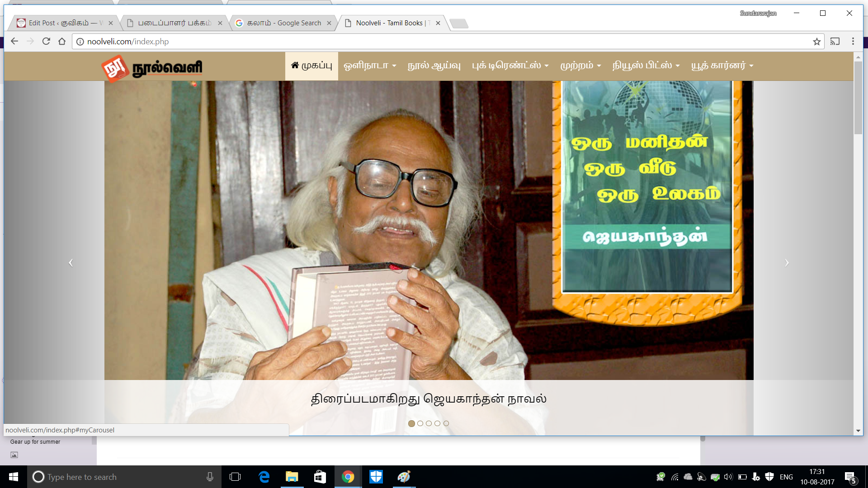Click the cast icon in toolbar

(835, 41)
